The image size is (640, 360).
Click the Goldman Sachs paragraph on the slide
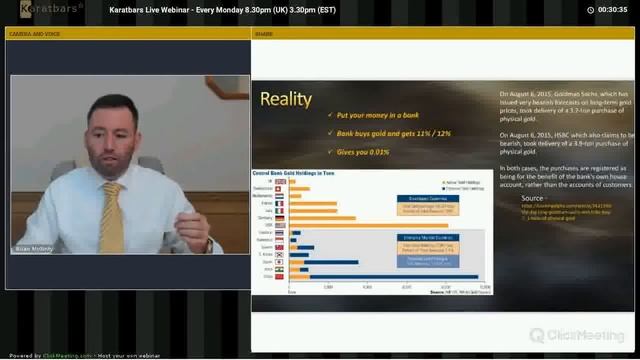click(x=565, y=107)
